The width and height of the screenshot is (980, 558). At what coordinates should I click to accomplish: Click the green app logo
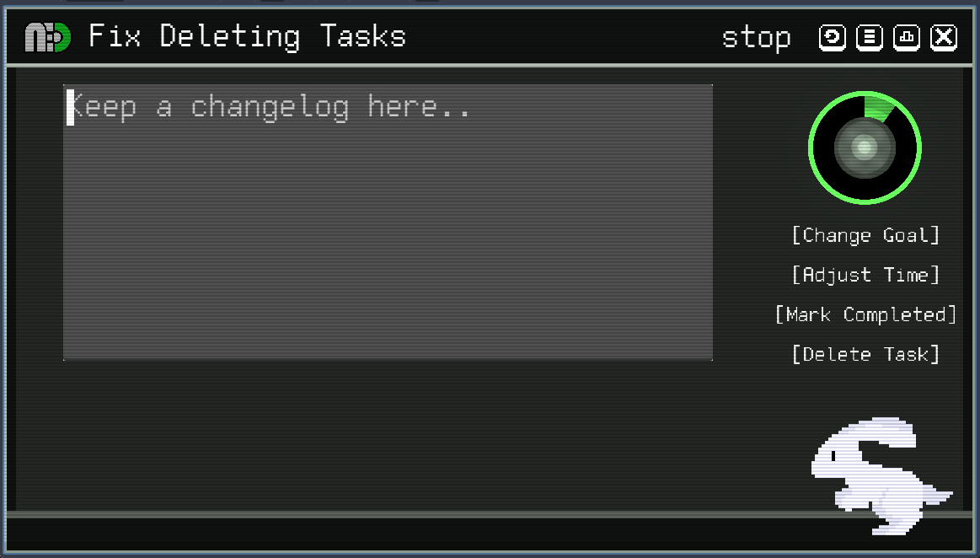point(47,38)
